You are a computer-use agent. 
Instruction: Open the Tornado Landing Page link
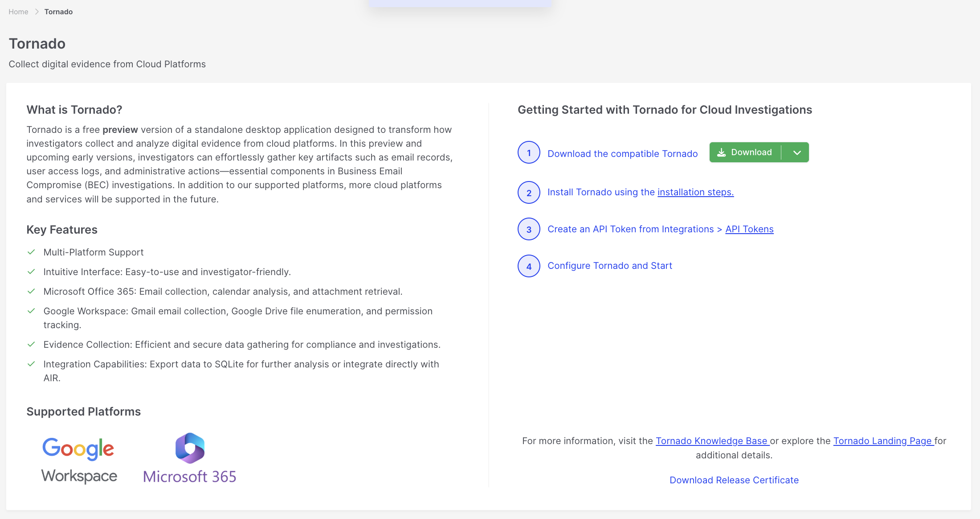pos(883,441)
